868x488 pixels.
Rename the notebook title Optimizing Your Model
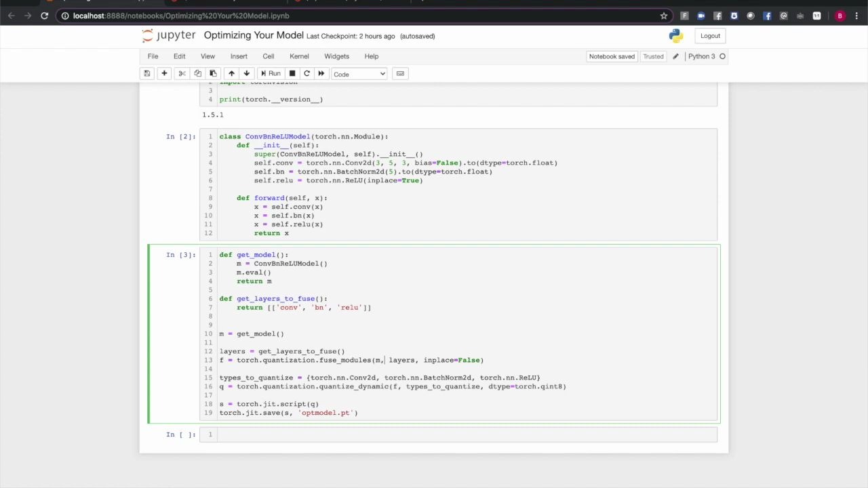(254, 35)
